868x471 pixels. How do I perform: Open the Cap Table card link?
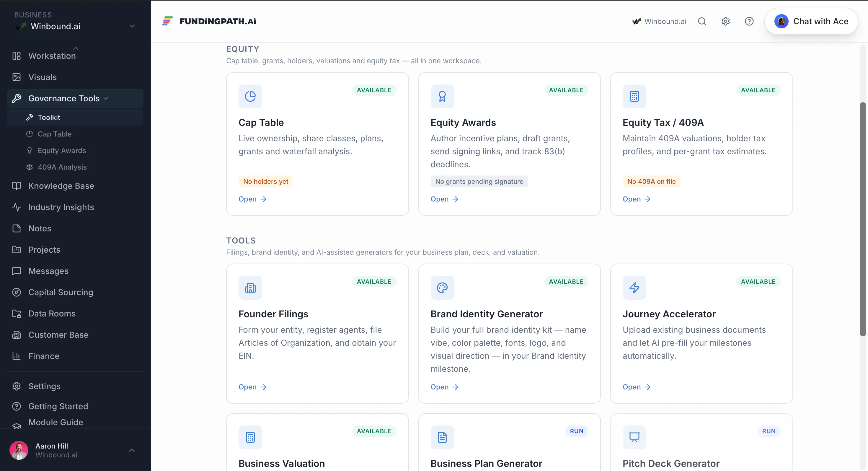tap(252, 199)
